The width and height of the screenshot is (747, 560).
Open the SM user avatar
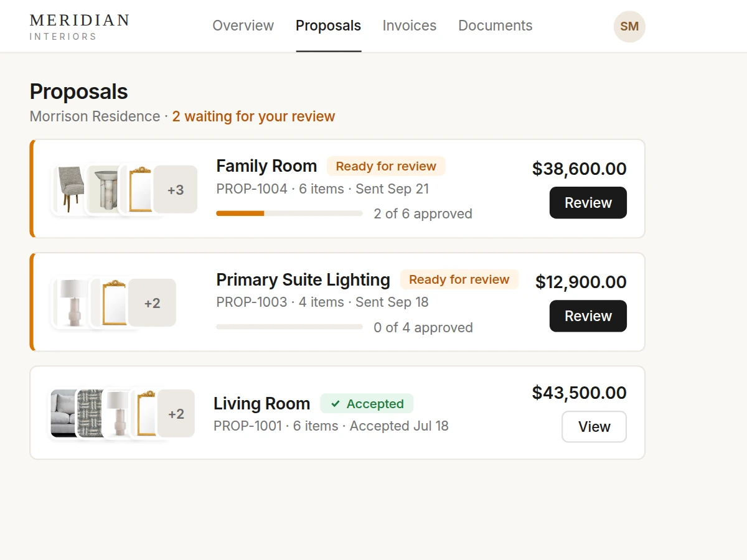(629, 26)
